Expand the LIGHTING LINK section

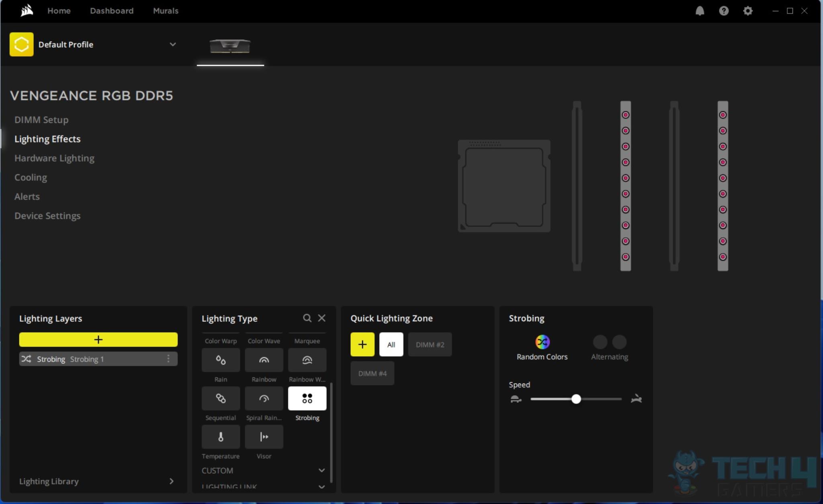(x=263, y=486)
